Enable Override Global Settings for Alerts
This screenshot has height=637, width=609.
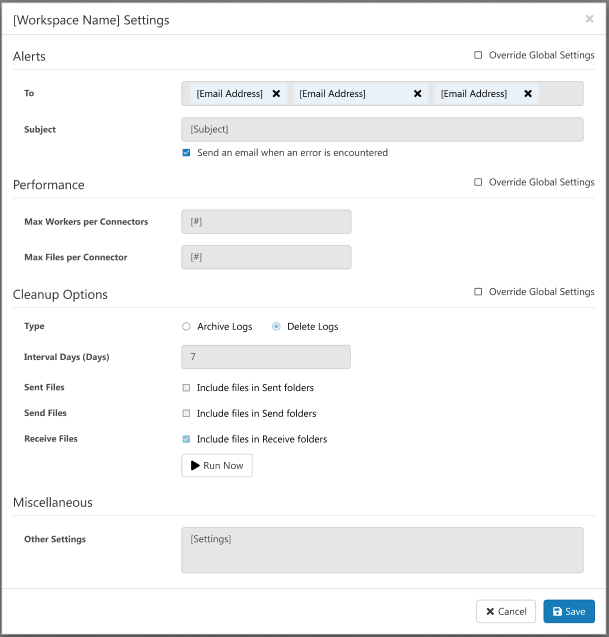(478, 56)
